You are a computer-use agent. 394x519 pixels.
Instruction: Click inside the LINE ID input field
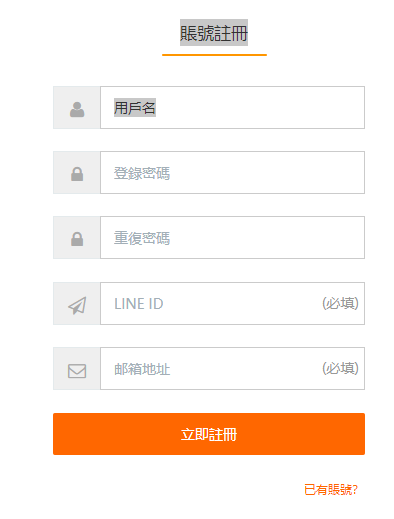[232, 303]
